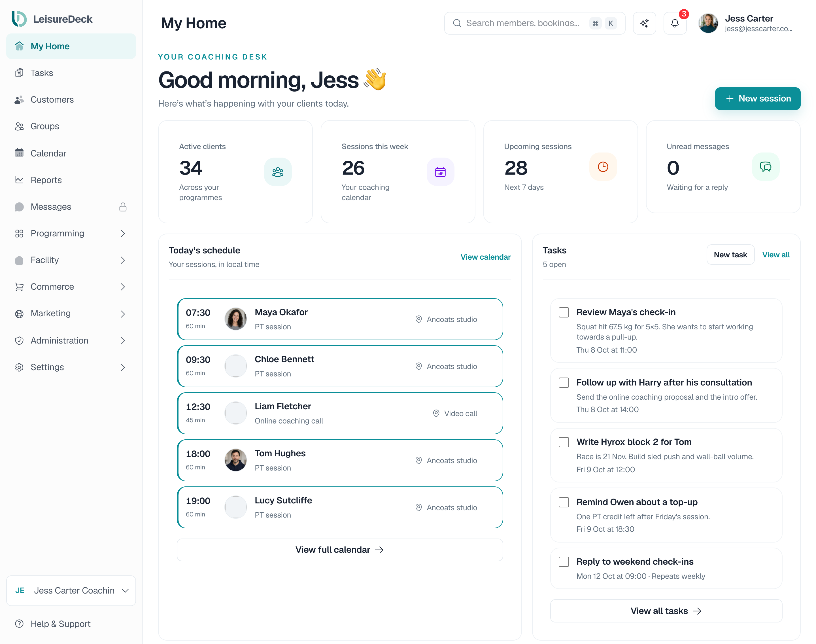Open Reports in the sidebar
Viewport: 816px width, 644px height.
pyautogui.click(x=71, y=180)
